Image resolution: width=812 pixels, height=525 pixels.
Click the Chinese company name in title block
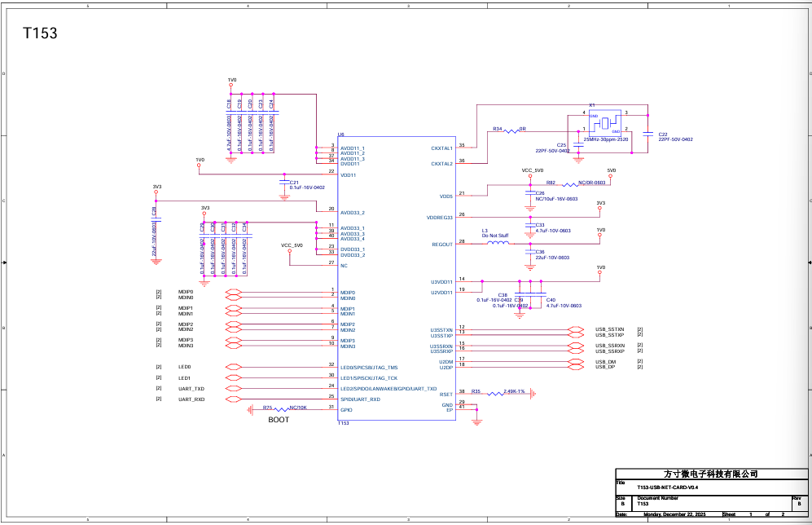point(711,474)
